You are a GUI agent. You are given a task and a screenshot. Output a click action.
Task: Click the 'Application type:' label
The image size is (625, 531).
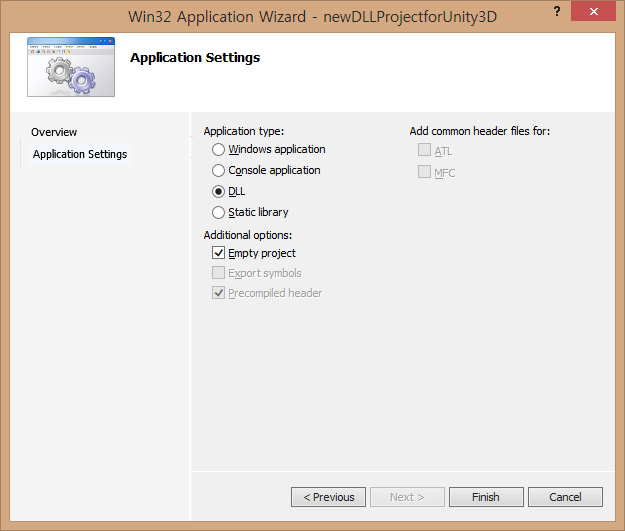244,131
